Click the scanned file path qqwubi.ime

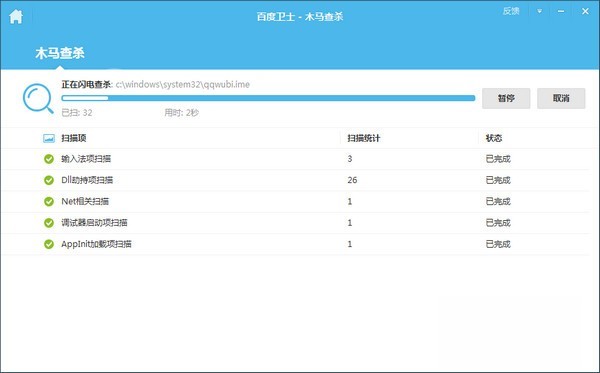pos(183,85)
